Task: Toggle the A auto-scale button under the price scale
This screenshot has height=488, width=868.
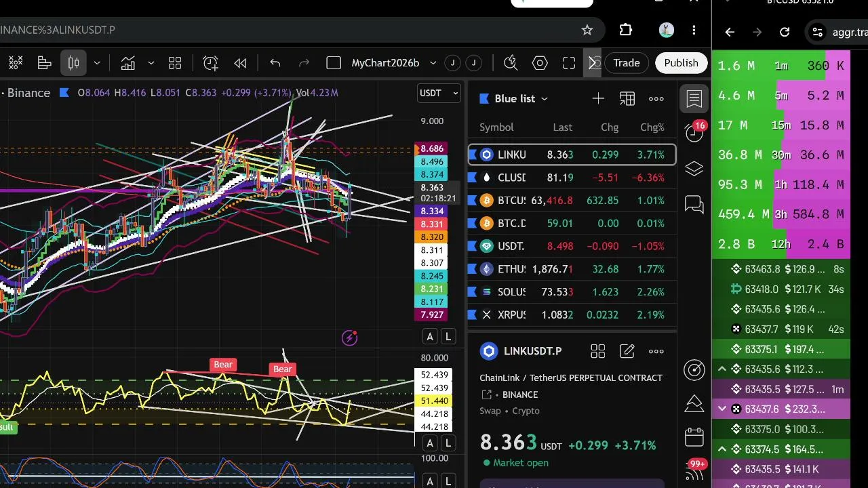Action: [430, 336]
